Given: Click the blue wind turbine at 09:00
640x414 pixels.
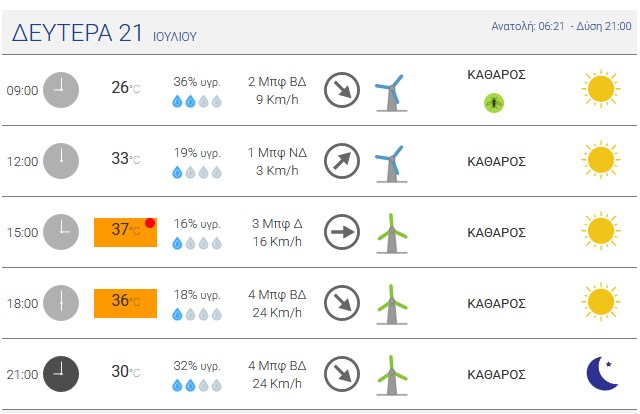Looking at the screenshot, I should [391, 92].
